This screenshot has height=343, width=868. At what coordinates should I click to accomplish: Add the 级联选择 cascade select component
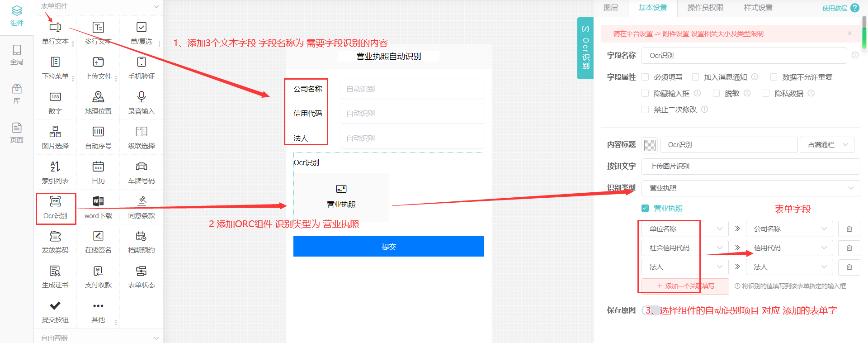(142, 138)
